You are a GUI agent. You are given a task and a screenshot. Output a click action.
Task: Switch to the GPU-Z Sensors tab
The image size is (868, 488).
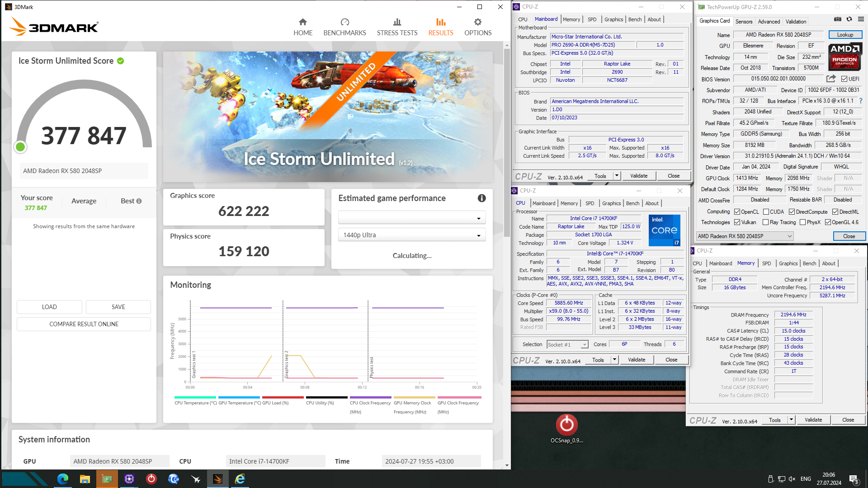[744, 22]
